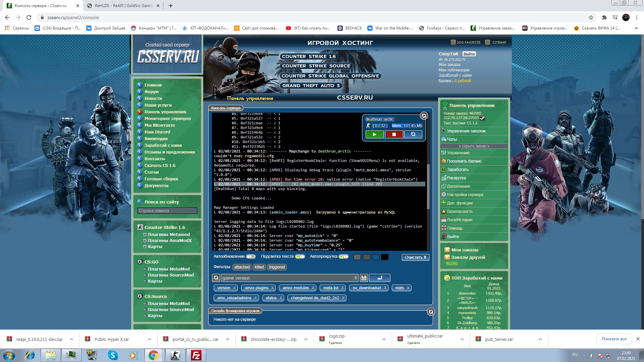
Task: Toggle the triggered filter
Action: coord(277,267)
